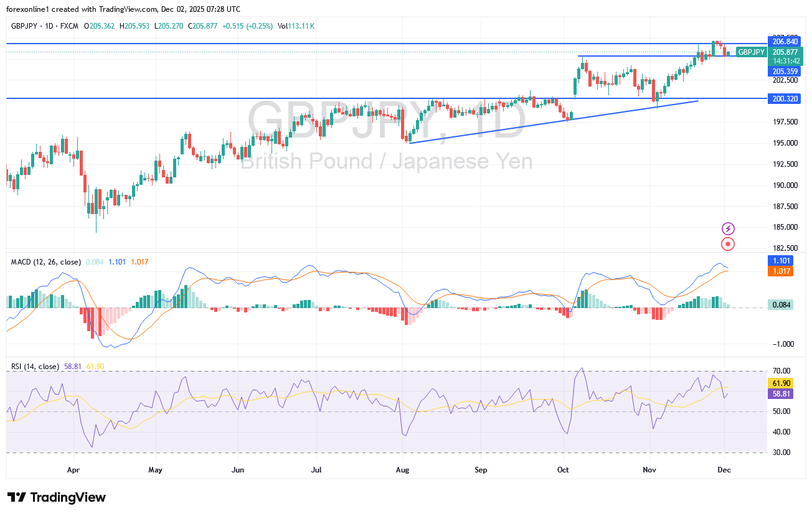Click the purple 58.81 RSI value label
Screen dimensions: 812x516
coord(781,393)
